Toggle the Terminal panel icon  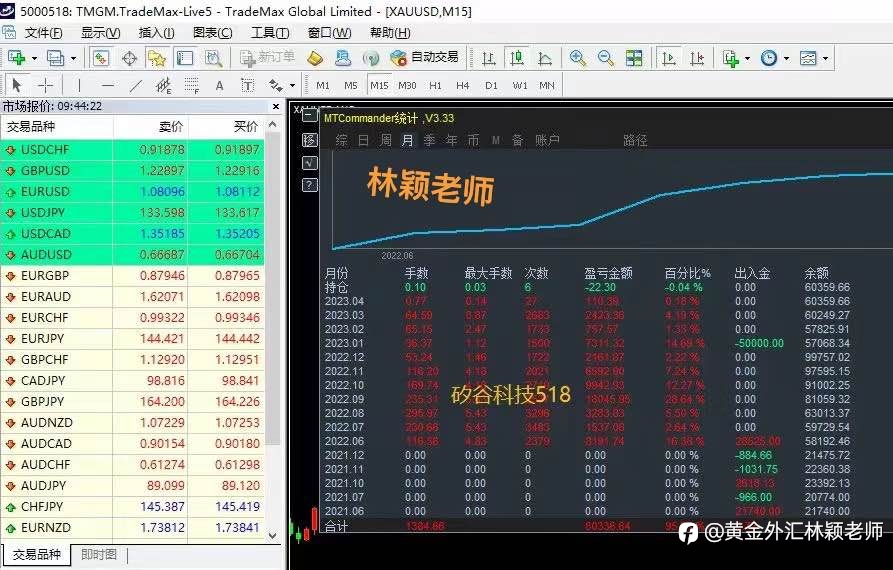coord(185,58)
